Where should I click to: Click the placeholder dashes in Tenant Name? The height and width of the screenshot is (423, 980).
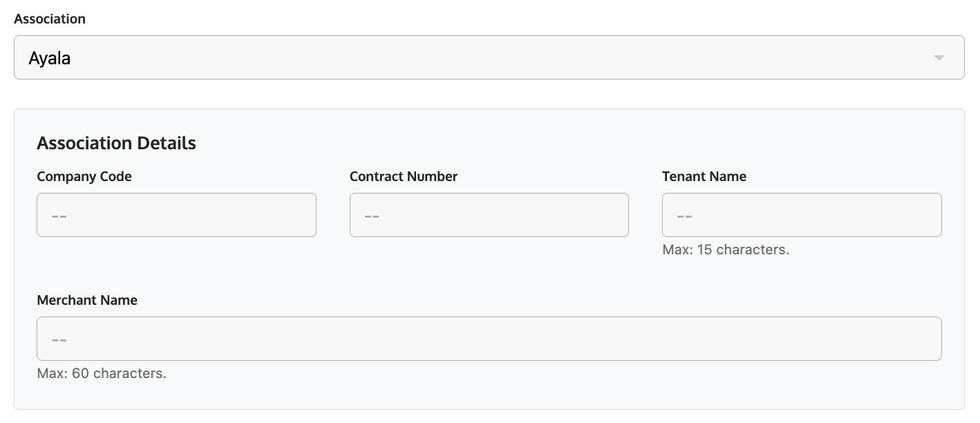pyautogui.click(x=684, y=216)
